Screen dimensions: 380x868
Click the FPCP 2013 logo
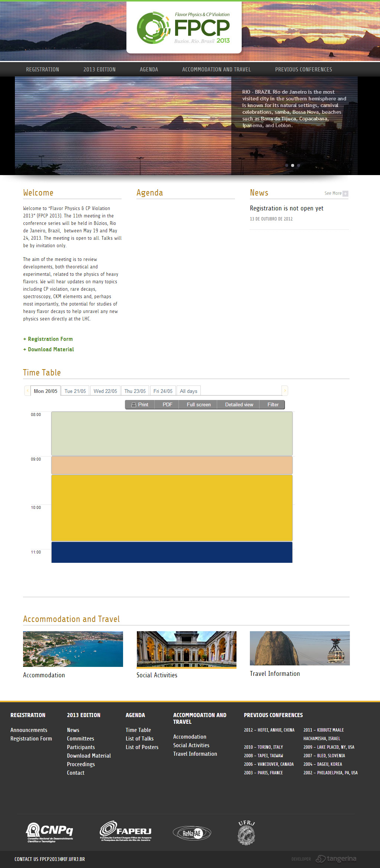184,28
